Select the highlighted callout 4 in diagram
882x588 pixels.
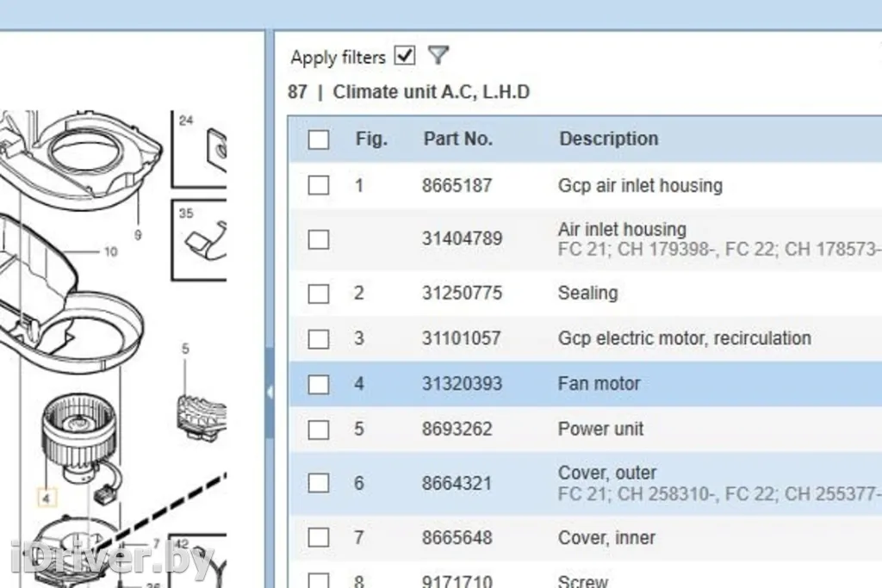tap(47, 498)
